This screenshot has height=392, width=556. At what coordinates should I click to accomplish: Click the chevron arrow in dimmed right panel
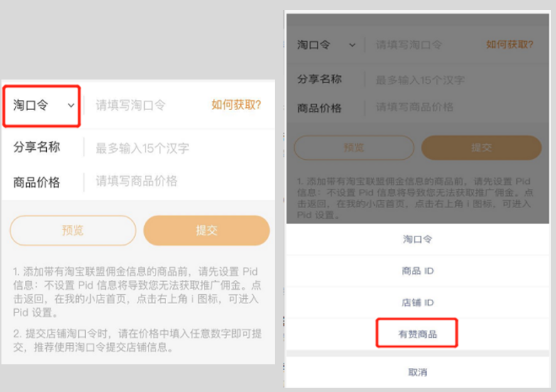click(352, 45)
